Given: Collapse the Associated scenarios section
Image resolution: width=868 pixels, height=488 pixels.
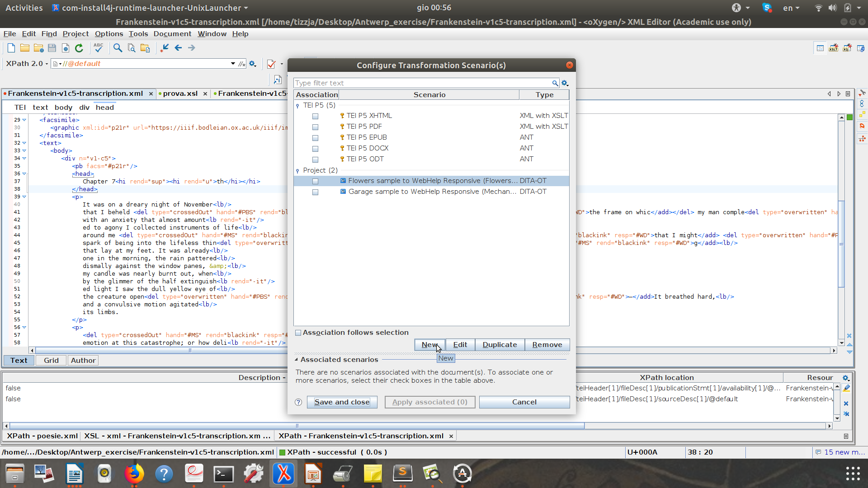Looking at the screenshot, I should pyautogui.click(x=297, y=360).
